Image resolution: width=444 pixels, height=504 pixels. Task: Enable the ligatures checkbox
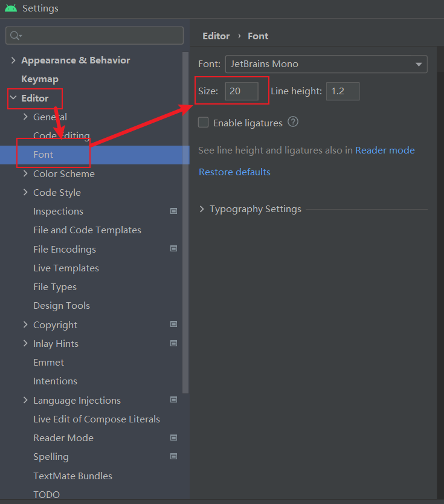[x=204, y=123]
